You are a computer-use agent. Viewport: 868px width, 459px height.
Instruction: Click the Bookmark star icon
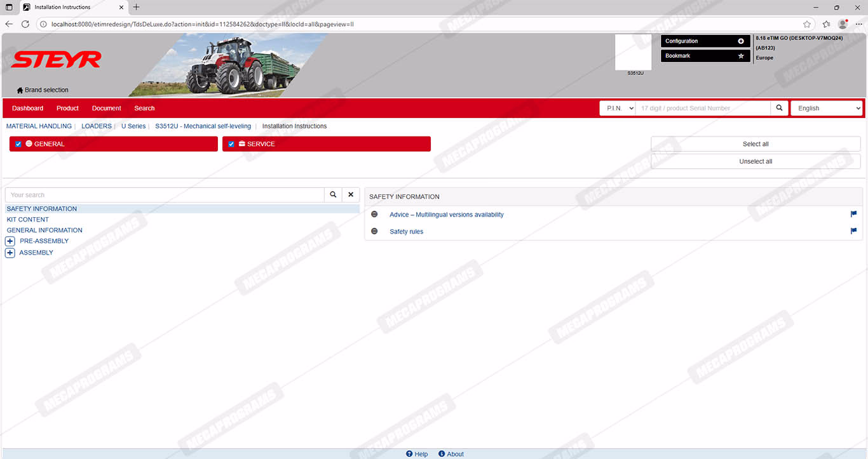point(740,56)
